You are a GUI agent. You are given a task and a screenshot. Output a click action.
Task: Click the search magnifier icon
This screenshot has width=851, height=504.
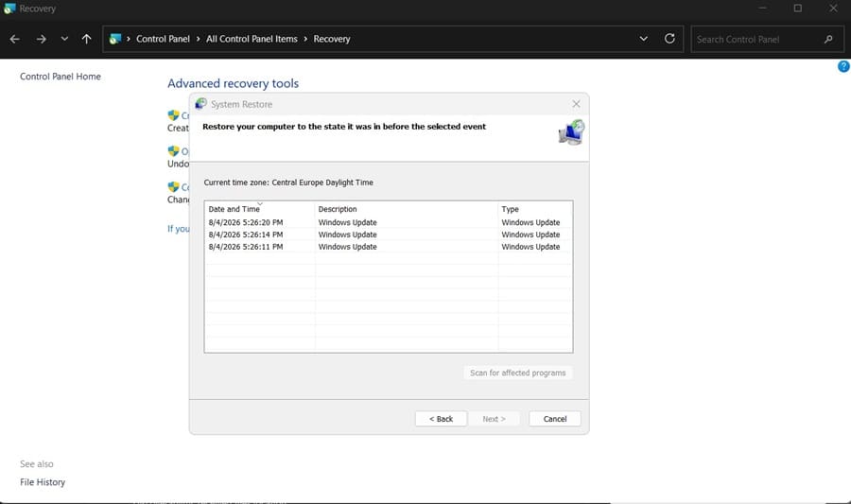tap(828, 39)
